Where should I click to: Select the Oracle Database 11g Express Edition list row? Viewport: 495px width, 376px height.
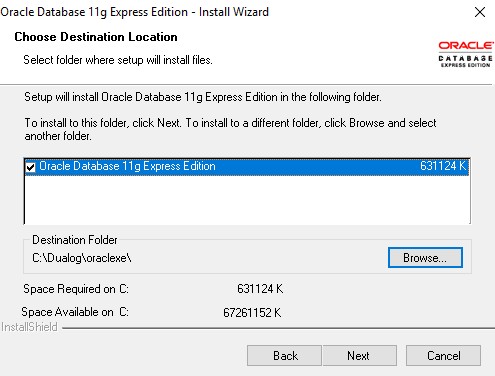click(x=247, y=166)
